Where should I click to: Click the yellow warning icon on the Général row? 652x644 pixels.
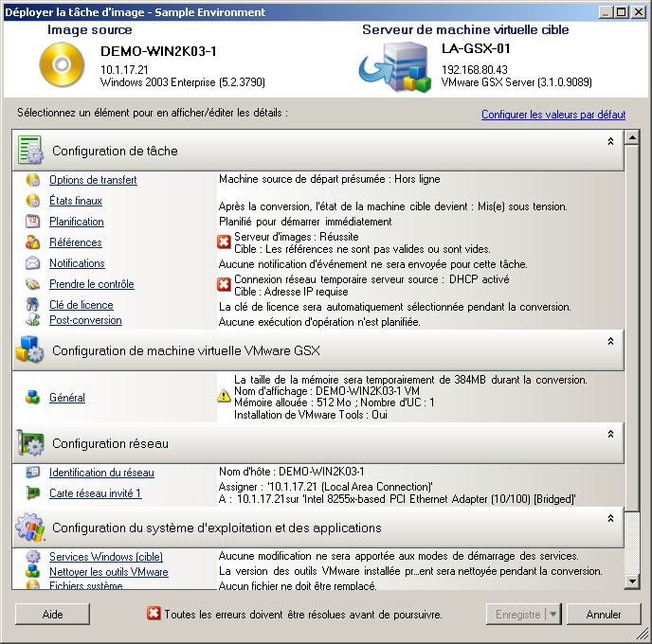click(x=224, y=396)
